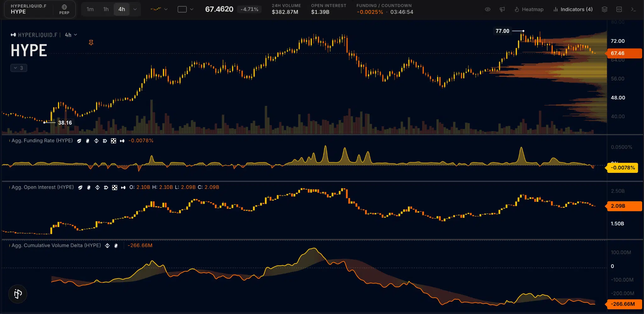Click the orange pin icon on the chart
The width and height of the screenshot is (644, 314).
(x=91, y=42)
